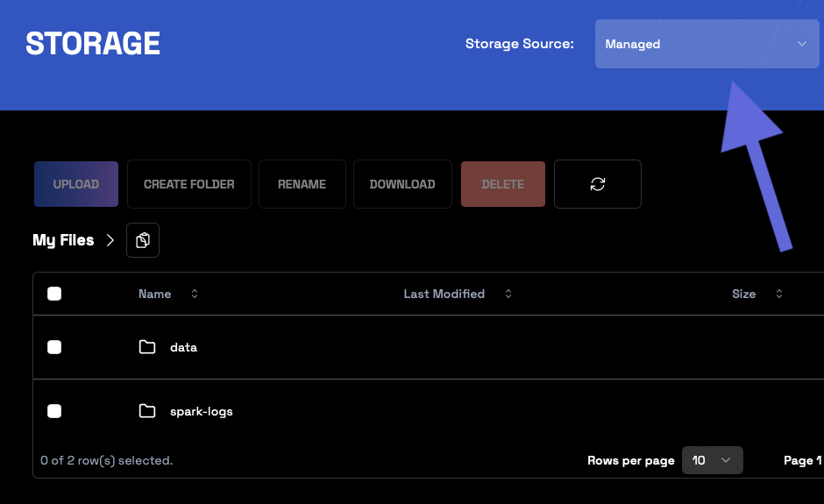
Task: Check the spark-logs row checkbox
Action: [x=54, y=411]
